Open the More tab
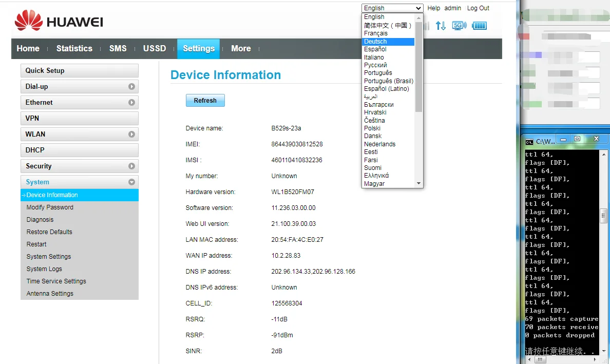The width and height of the screenshot is (610, 364). pos(241,49)
